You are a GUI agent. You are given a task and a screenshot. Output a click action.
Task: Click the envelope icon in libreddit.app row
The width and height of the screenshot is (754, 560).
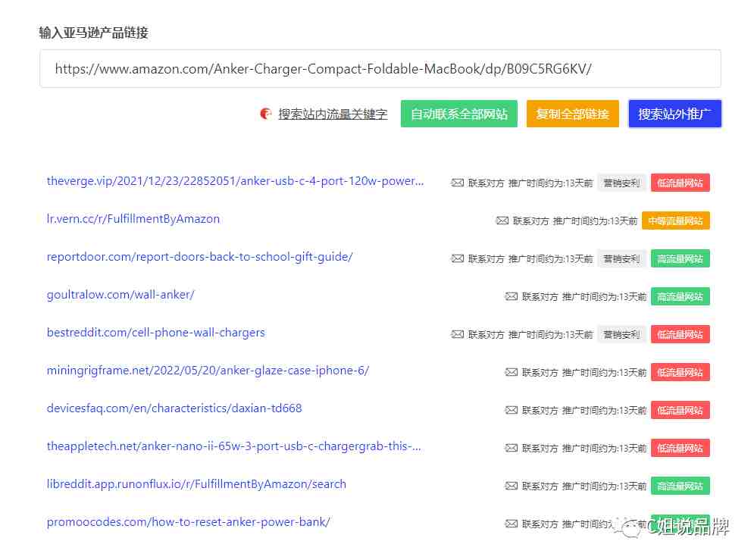[x=512, y=486]
